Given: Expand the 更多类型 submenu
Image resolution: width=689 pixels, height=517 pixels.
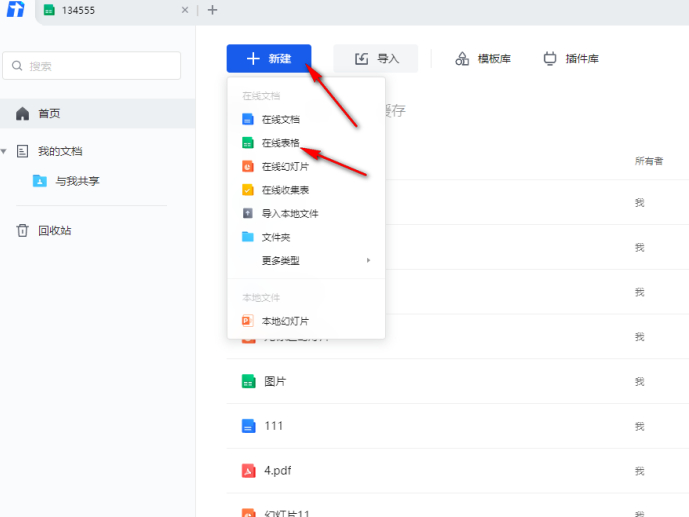Looking at the screenshot, I should coord(306,260).
